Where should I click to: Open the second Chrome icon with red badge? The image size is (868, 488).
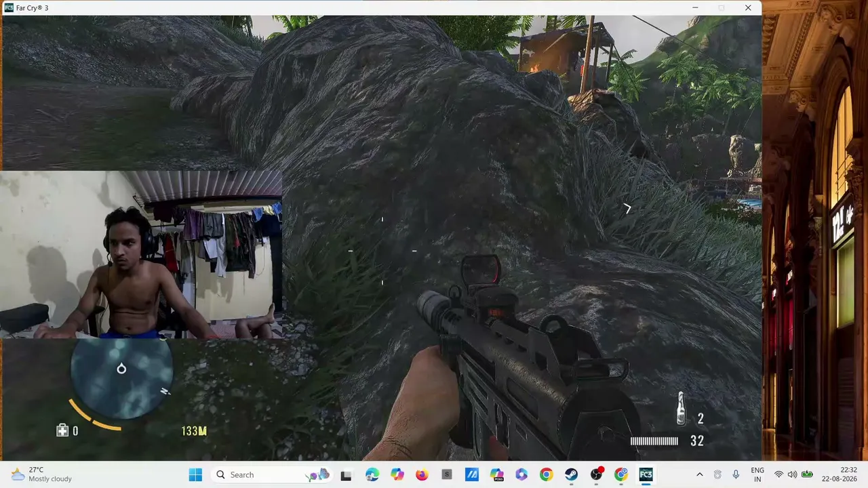tap(621, 474)
